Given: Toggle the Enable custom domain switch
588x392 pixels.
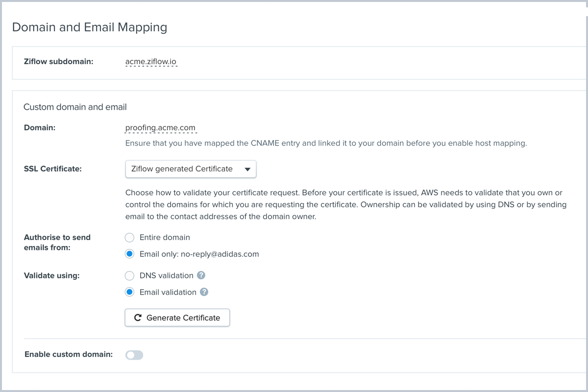Looking at the screenshot, I should (134, 355).
